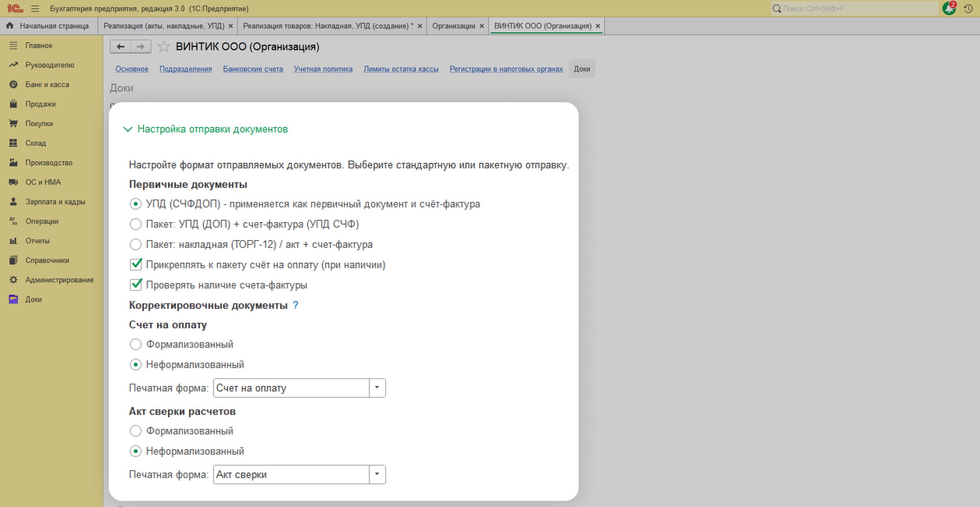
Task: Add organization to favorites with star
Action: click(x=164, y=46)
